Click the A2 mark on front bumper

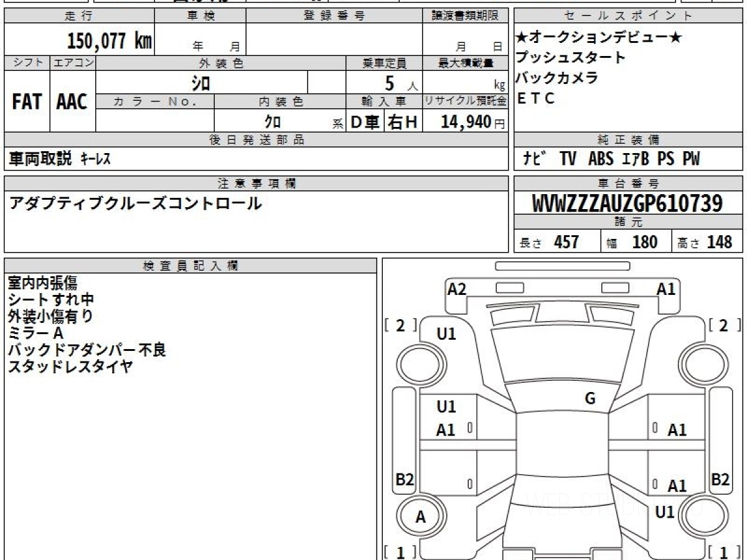pos(457,289)
